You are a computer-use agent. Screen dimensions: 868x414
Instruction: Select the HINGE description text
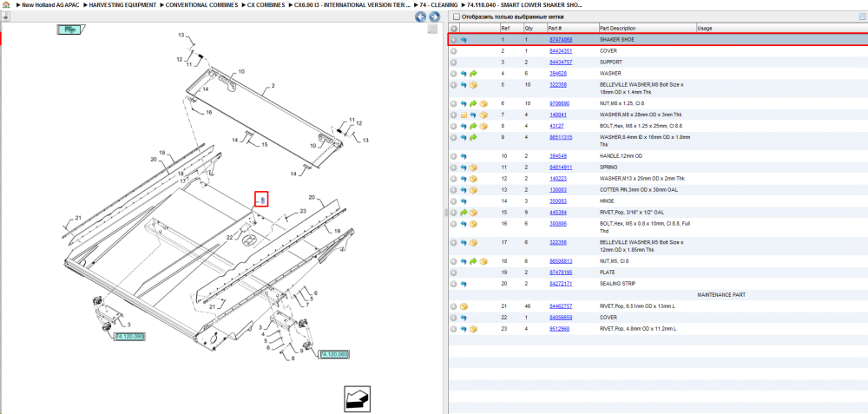pyautogui.click(x=606, y=200)
